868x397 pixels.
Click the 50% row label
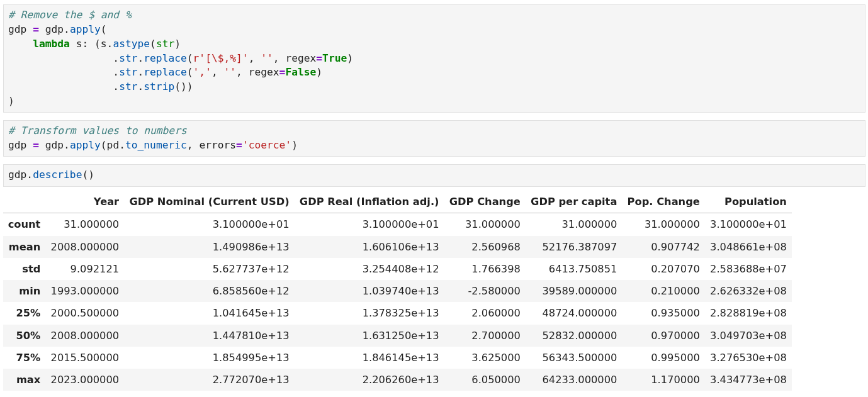[28, 335]
